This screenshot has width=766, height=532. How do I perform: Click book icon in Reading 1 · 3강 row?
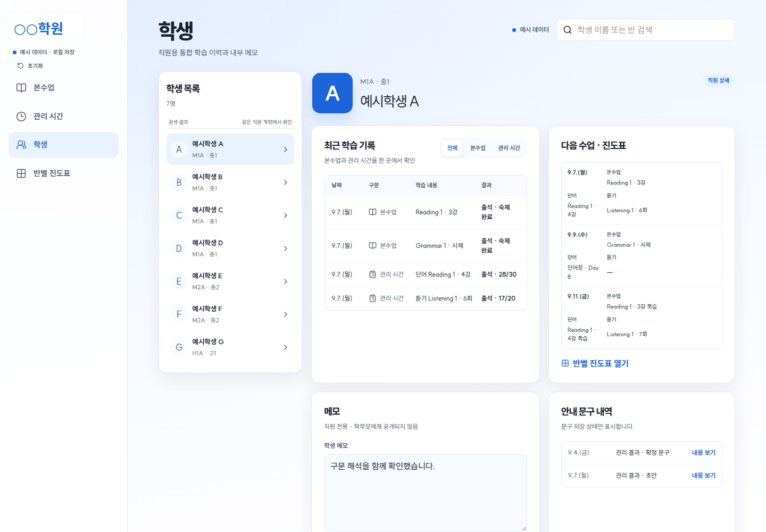pyautogui.click(x=373, y=212)
